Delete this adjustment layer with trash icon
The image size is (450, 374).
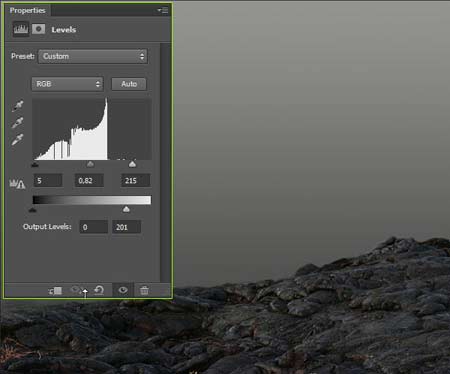pyautogui.click(x=144, y=290)
